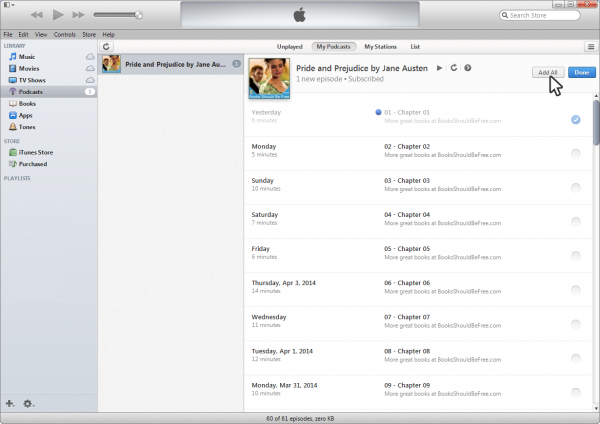Screen dimensions: 600x424
Task: Click the refresh podcasts button above podcast list
Action: tap(106, 47)
